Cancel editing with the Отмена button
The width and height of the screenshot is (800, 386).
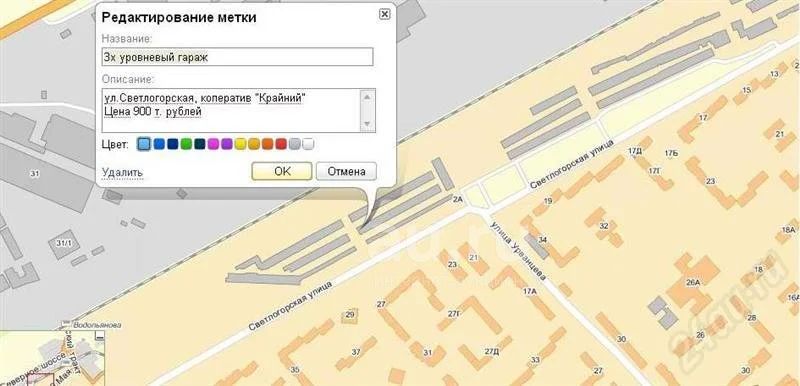pyautogui.click(x=346, y=171)
